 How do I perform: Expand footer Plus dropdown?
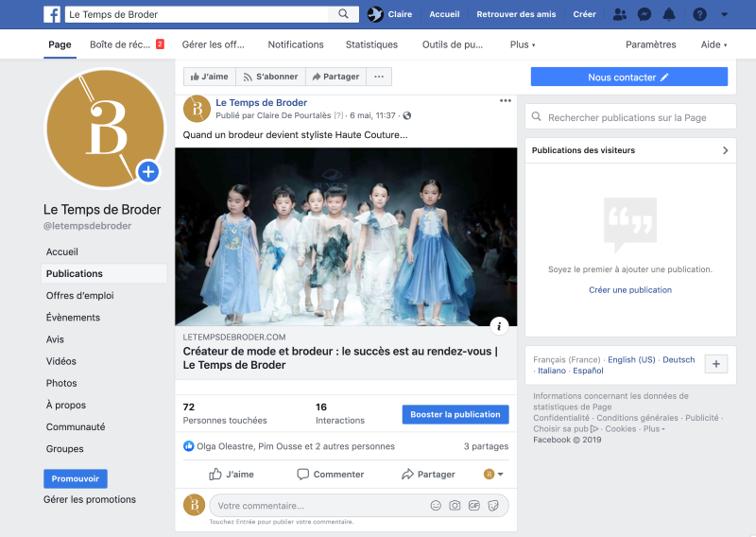tap(654, 429)
